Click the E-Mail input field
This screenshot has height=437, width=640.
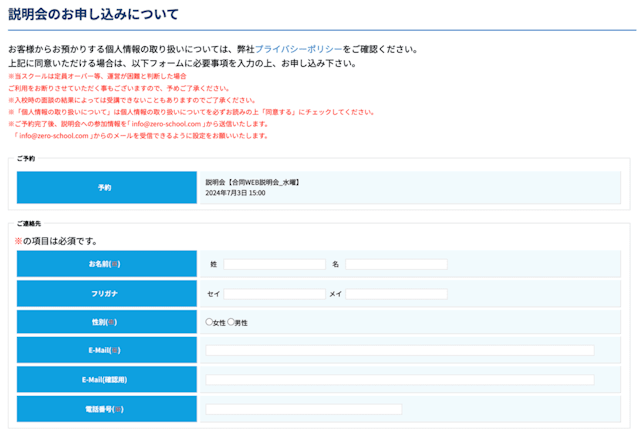400,350
